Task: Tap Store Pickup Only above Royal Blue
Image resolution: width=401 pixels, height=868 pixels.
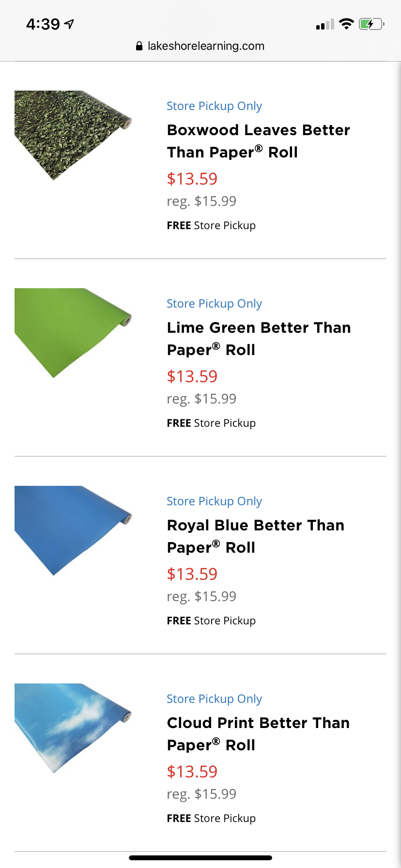Action: click(x=214, y=501)
